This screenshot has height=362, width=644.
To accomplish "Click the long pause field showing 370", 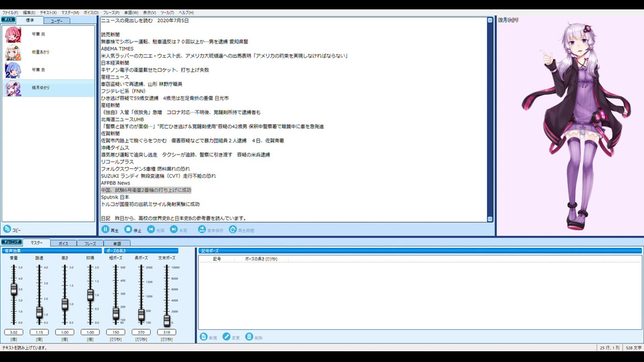I will pyautogui.click(x=141, y=332).
